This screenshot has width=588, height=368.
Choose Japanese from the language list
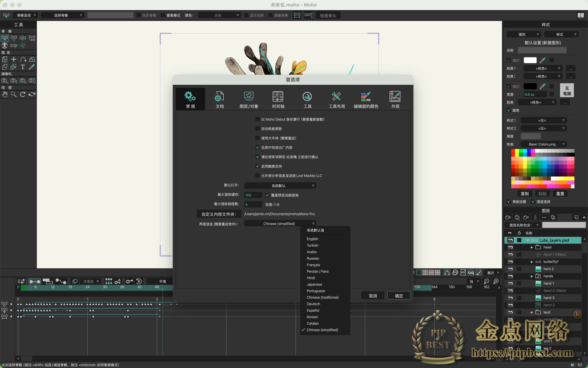pyautogui.click(x=314, y=284)
